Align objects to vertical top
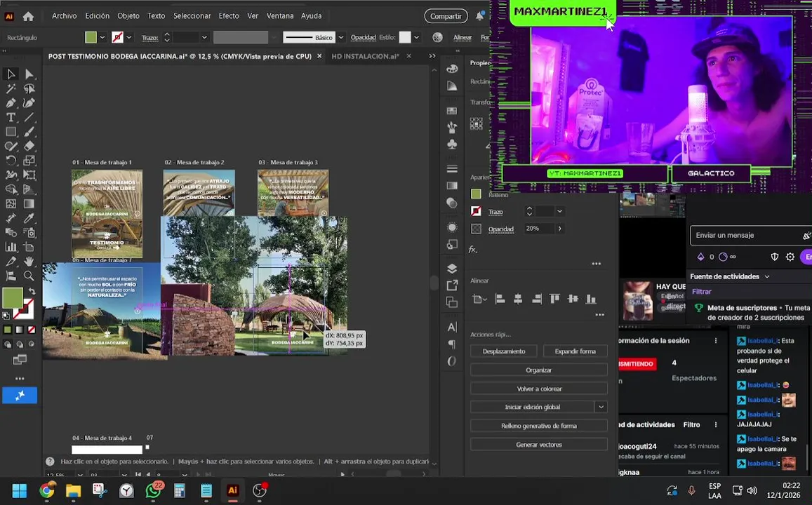The height and width of the screenshot is (505, 812). click(x=554, y=299)
